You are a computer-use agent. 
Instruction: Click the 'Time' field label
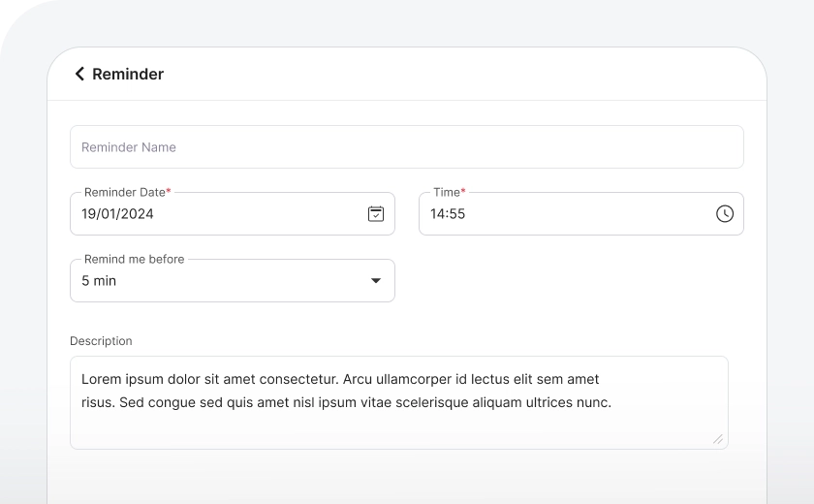point(447,192)
